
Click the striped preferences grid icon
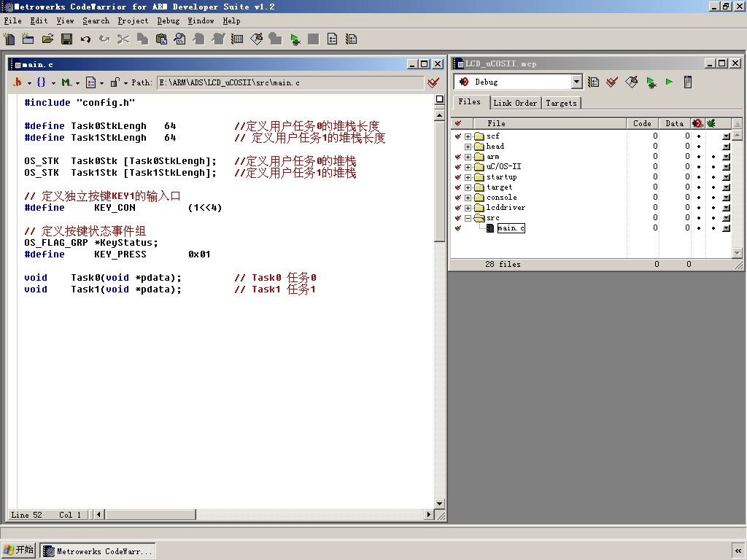237,39
